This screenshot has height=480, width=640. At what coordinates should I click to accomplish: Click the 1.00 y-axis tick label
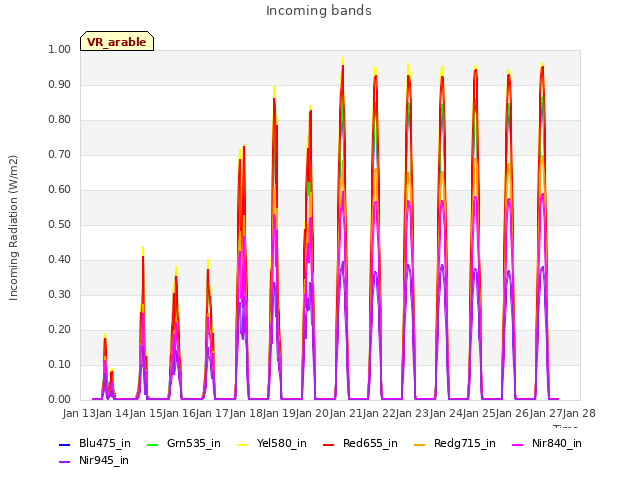(x=60, y=49)
